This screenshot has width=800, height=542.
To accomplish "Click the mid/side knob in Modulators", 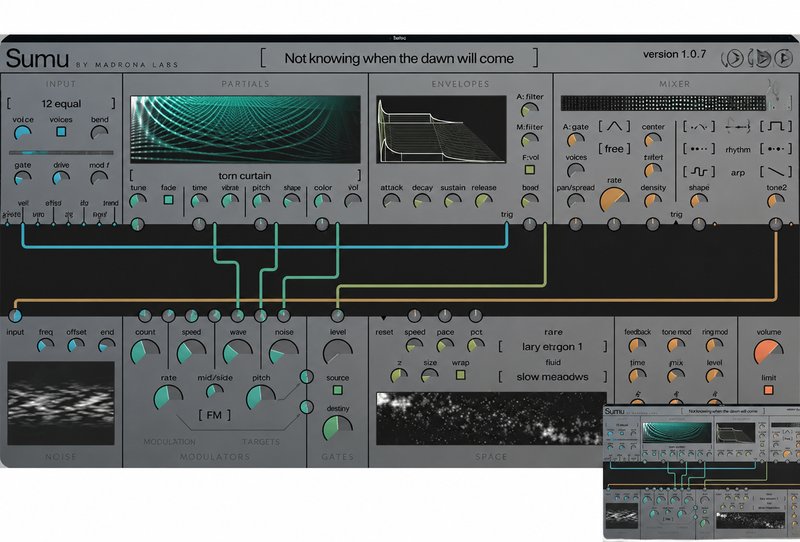I will [x=215, y=391].
